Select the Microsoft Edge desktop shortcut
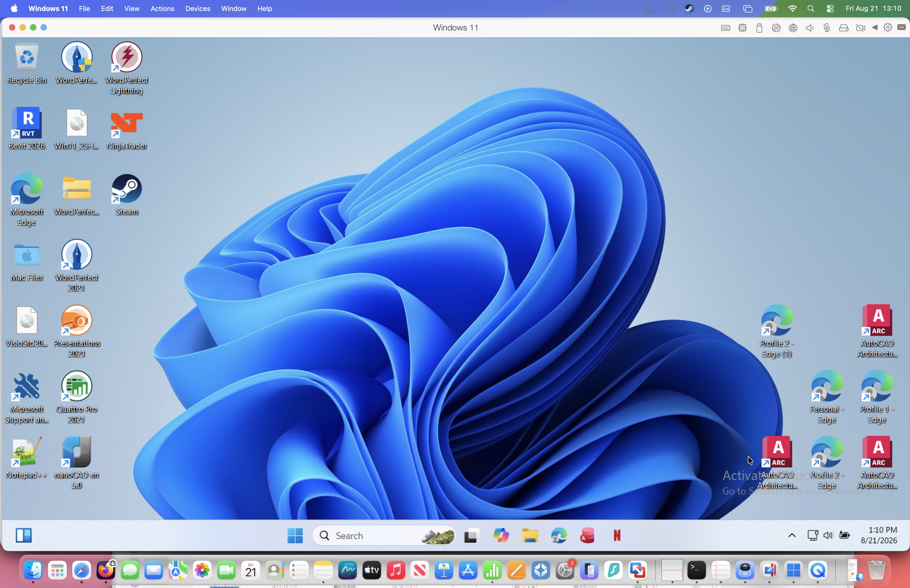This screenshot has height=588, width=910. coord(27,200)
